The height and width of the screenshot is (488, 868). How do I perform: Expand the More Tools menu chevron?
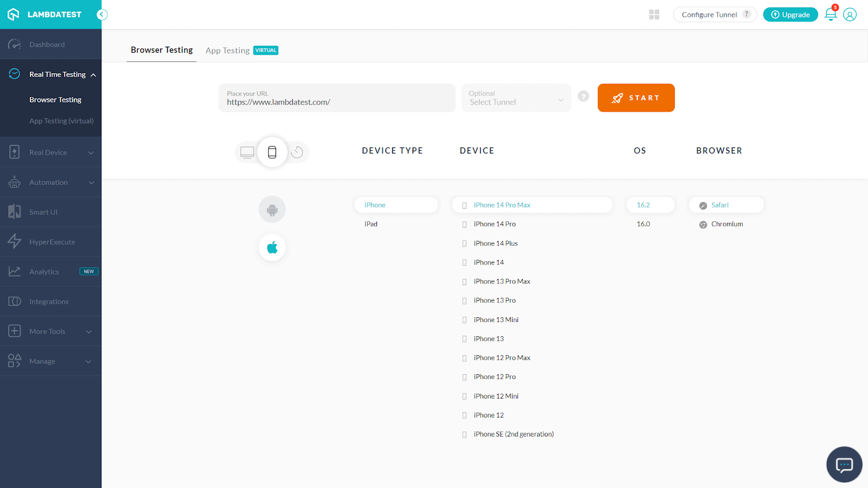click(89, 332)
